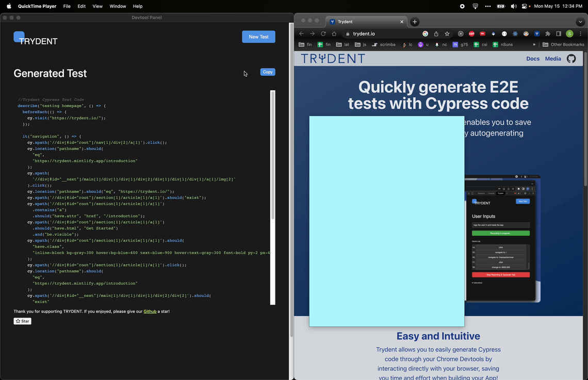Open a new browser tab
The width and height of the screenshot is (588, 380).
(414, 22)
